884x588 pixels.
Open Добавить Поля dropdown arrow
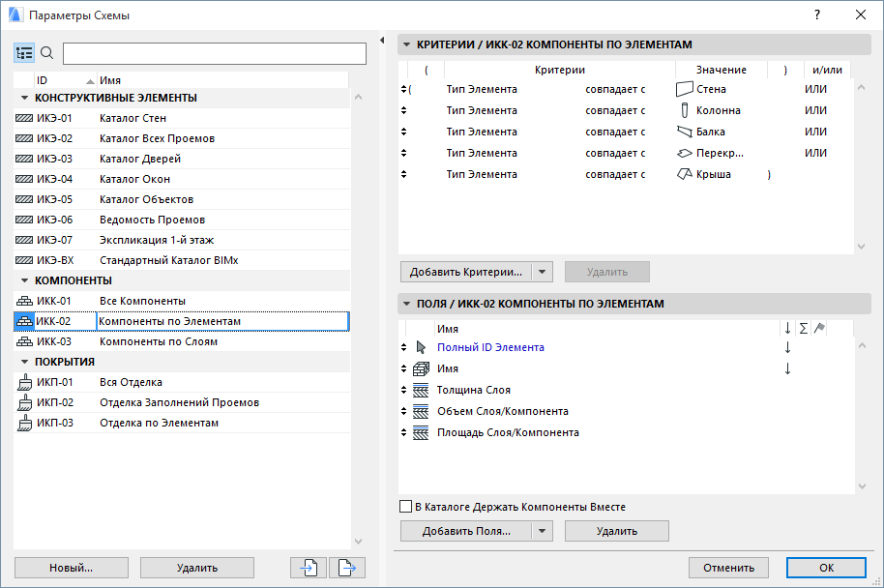[543, 531]
